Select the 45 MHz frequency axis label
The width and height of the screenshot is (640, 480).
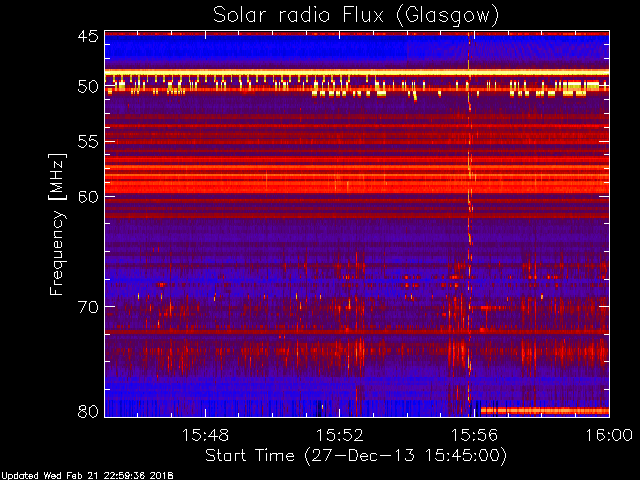88,36
